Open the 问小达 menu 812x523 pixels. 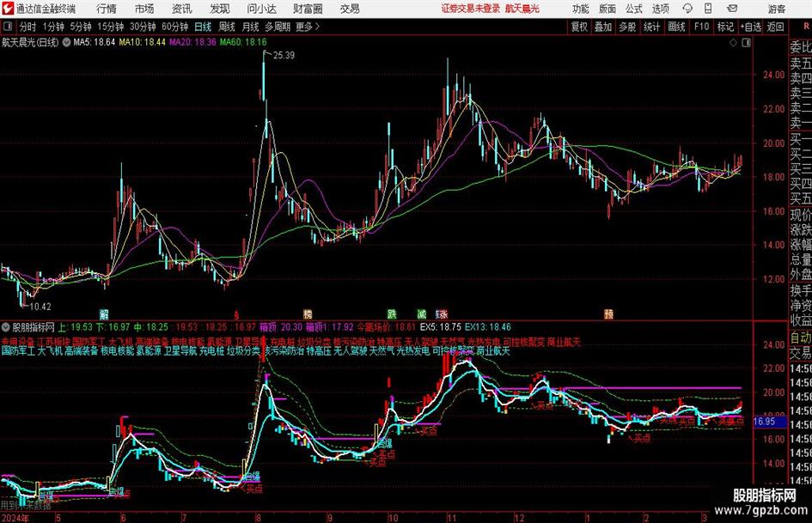tap(261, 9)
